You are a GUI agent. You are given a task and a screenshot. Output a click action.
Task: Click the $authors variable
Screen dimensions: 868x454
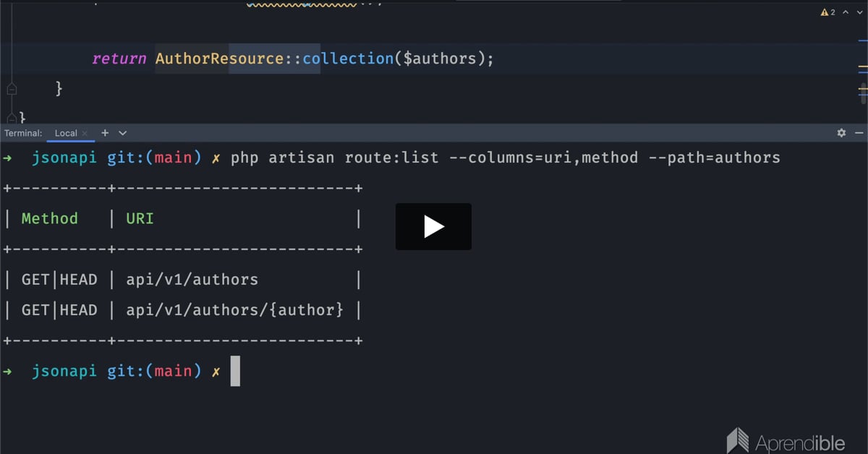point(438,59)
